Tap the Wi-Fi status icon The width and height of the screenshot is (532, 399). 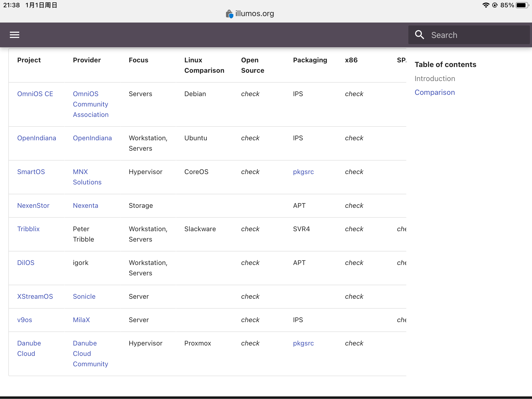486,5
